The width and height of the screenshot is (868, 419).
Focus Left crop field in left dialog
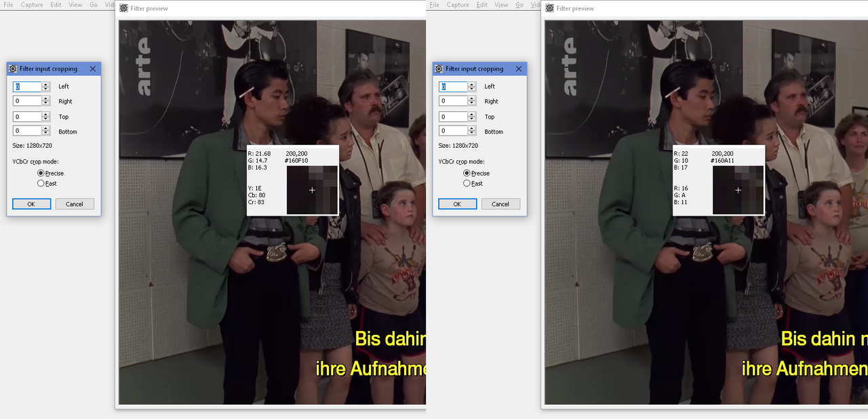click(27, 87)
